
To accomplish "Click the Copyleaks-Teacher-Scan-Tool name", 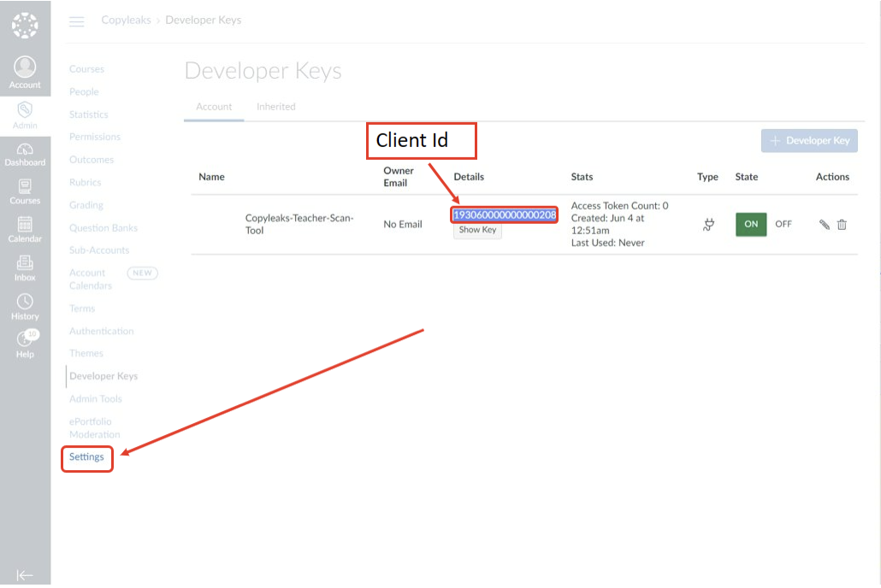I will point(299,224).
